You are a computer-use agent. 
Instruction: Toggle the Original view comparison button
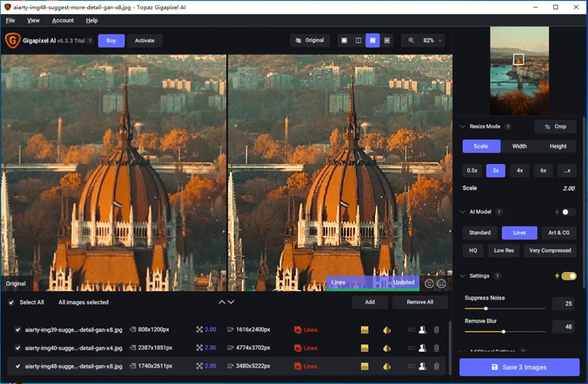click(310, 41)
